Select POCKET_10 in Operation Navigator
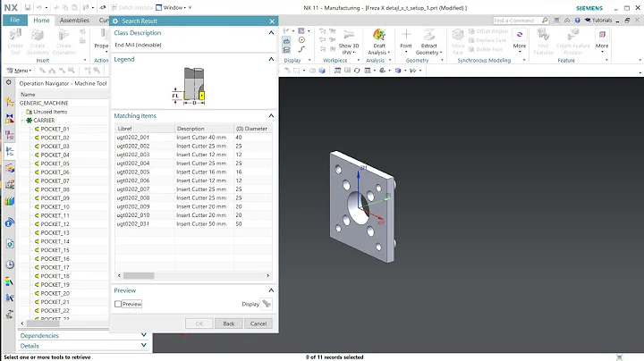Image resolution: width=644 pixels, height=361 pixels. 55,206
